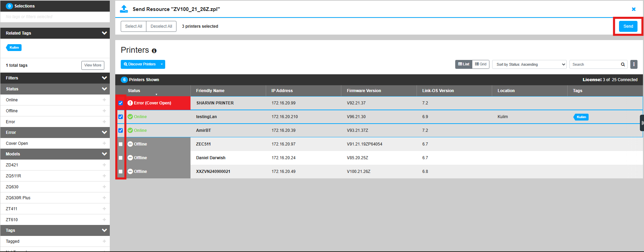Close the Send Resource dialog with X
The width and height of the screenshot is (644, 252).
pyautogui.click(x=634, y=9)
